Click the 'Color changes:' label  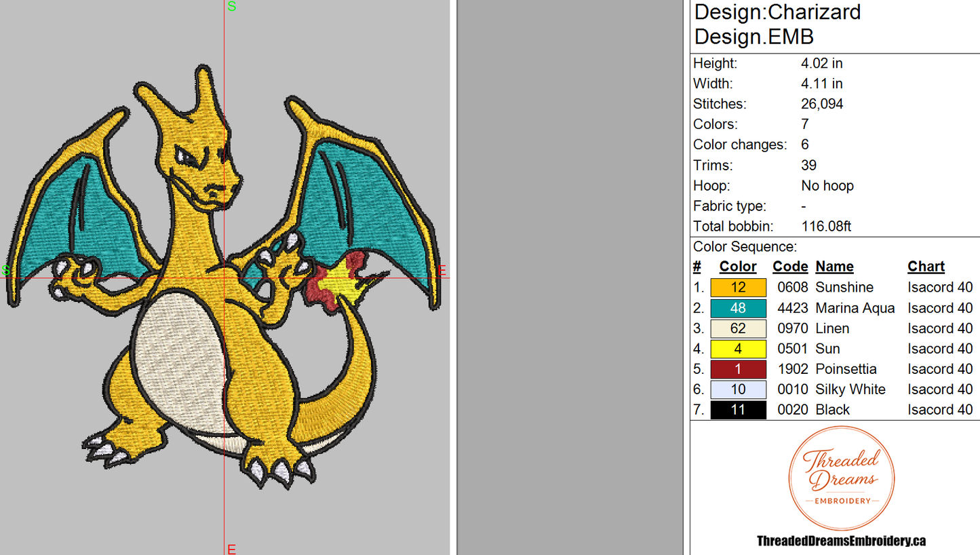[x=740, y=145]
